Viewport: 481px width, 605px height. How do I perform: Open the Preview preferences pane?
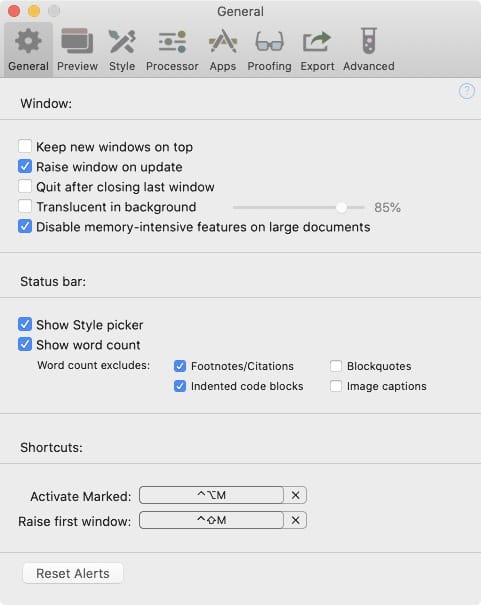77,50
